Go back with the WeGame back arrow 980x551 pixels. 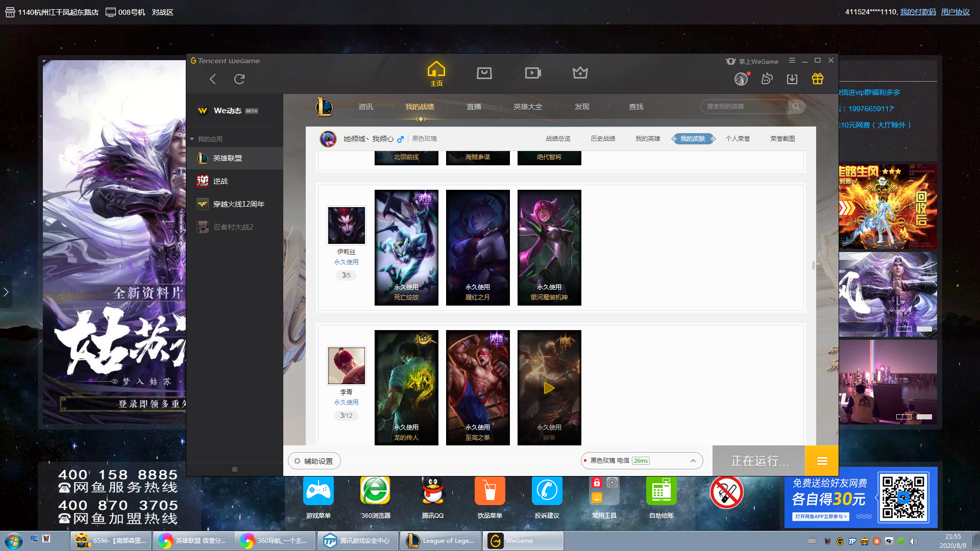tap(213, 79)
